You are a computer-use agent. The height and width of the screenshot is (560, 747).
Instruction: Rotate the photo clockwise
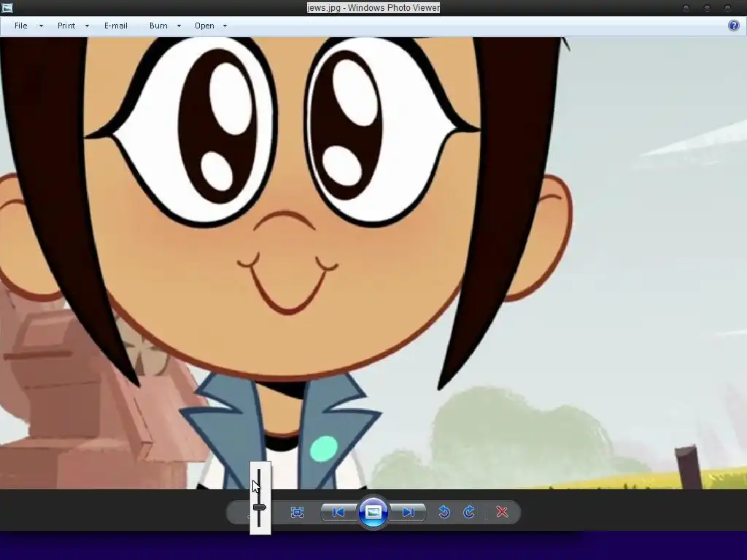coord(469,513)
